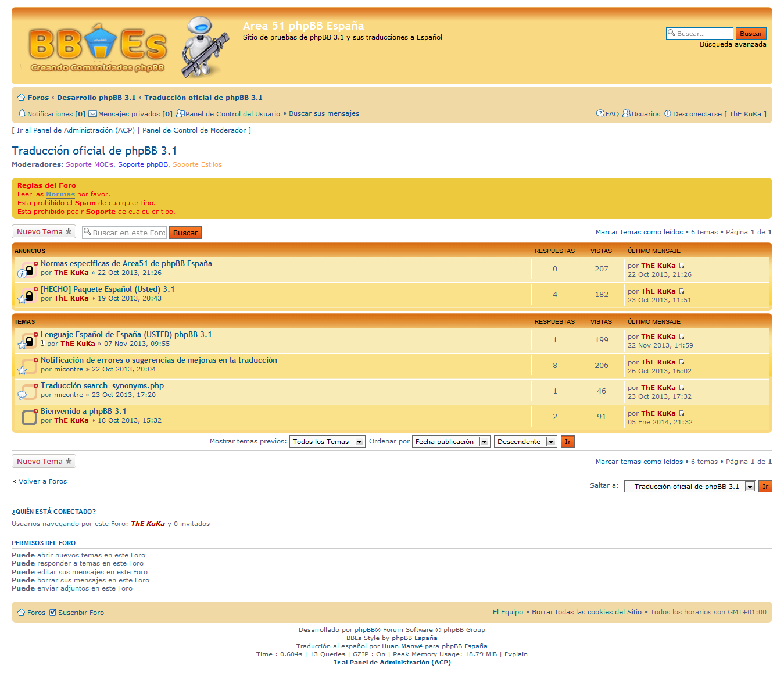The width and height of the screenshot is (784, 676).
Task: Open the Descendente order dropdown
Action: (x=525, y=442)
